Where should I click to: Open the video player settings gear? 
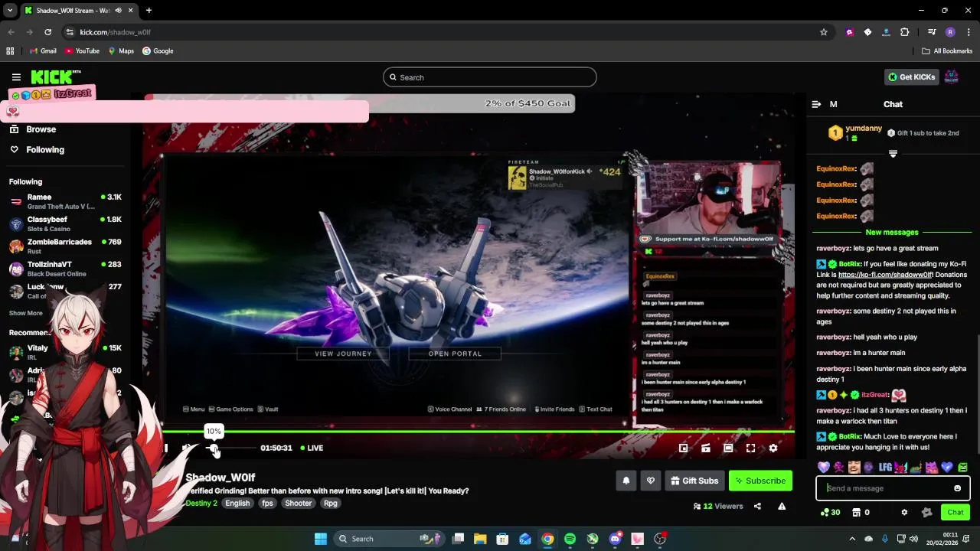click(773, 448)
